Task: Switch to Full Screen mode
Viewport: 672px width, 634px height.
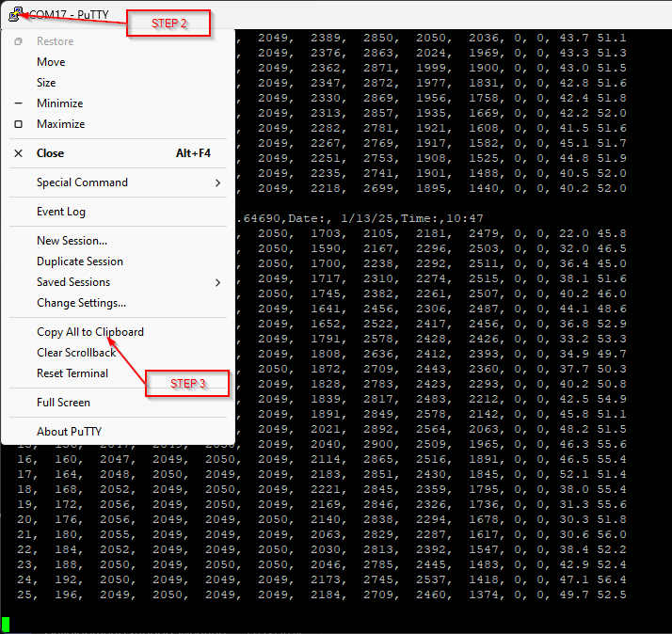Action: click(x=63, y=403)
